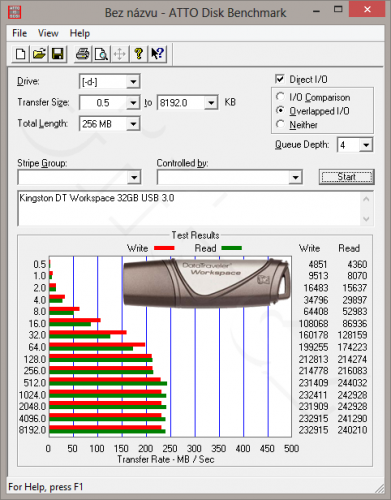Open a benchmark file via folder icon
Image resolution: width=391 pixels, height=500 pixels.
click(39, 54)
